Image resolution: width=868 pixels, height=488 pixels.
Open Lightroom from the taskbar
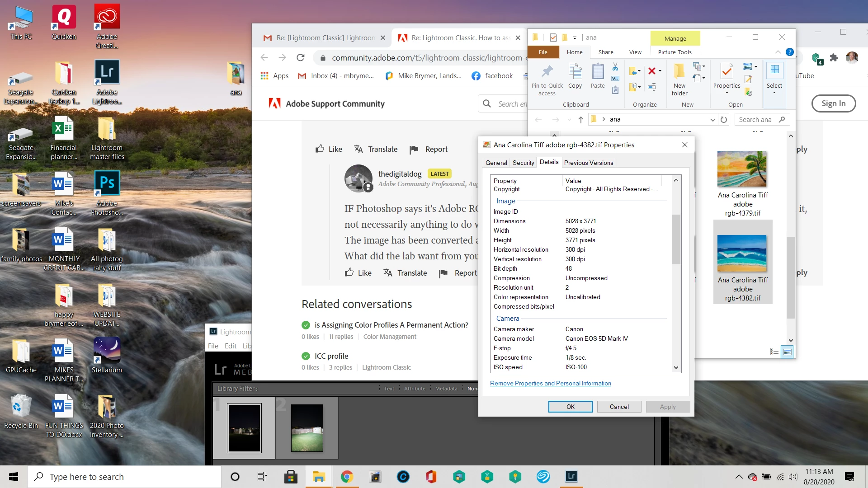tap(571, 476)
